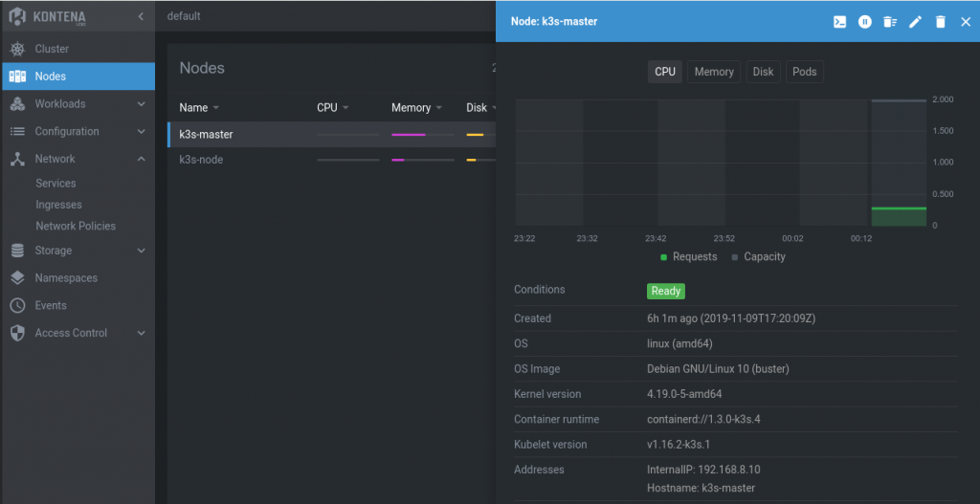
Task: Open node shell terminal icon
Action: coord(840,22)
